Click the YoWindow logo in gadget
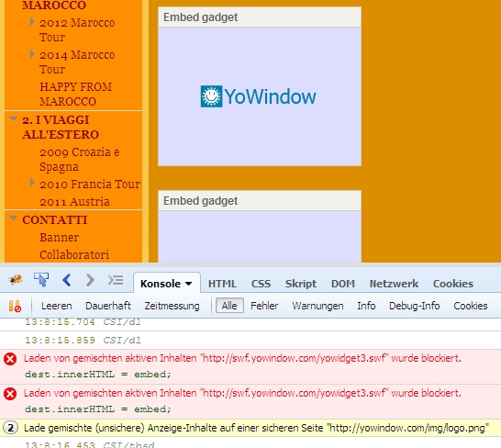The height and width of the screenshot is (448, 501). [258, 96]
